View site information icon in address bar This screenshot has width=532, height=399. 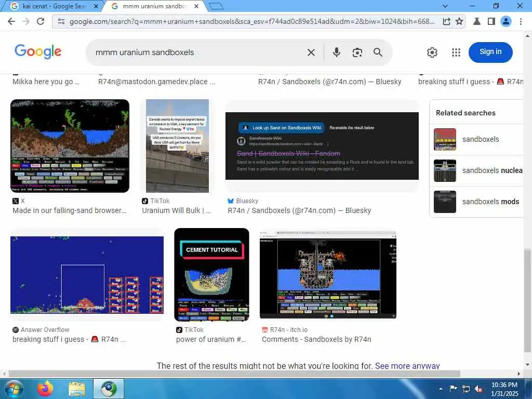(61, 21)
